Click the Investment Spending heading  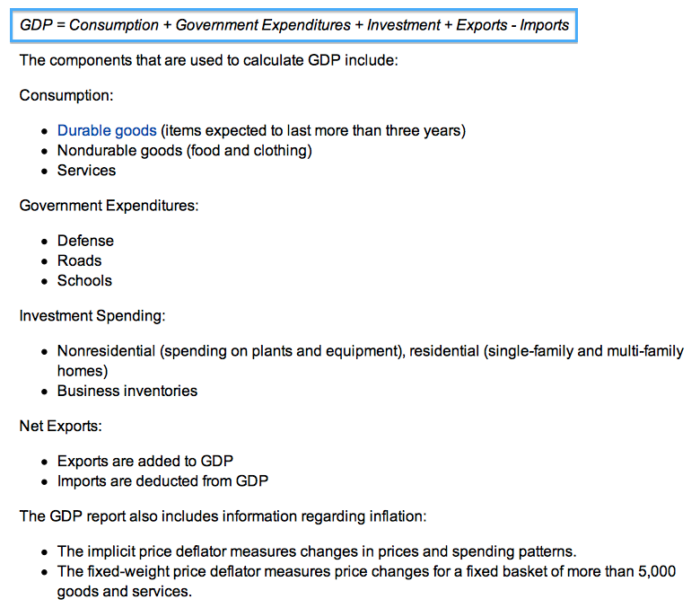click(x=92, y=316)
